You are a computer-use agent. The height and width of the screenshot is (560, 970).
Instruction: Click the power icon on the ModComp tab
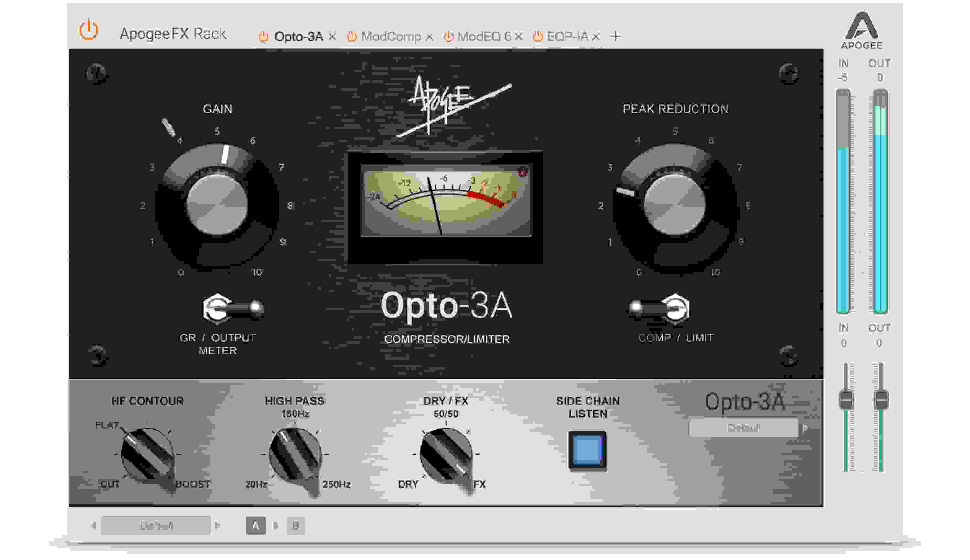pyautogui.click(x=352, y=37)
